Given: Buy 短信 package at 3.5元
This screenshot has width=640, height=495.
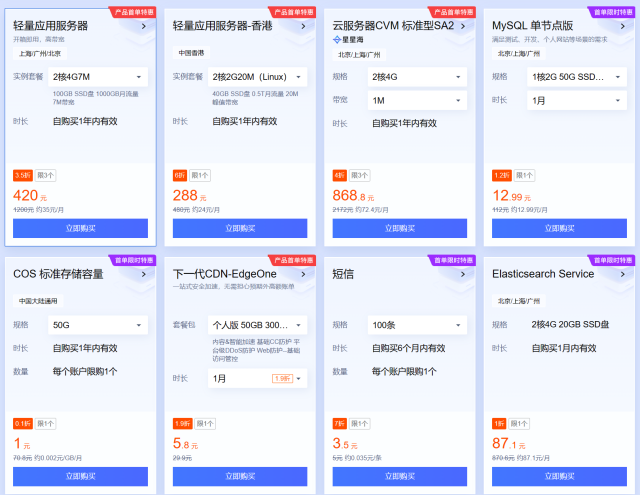Looking at the screenshot, I should click(400, 476).
